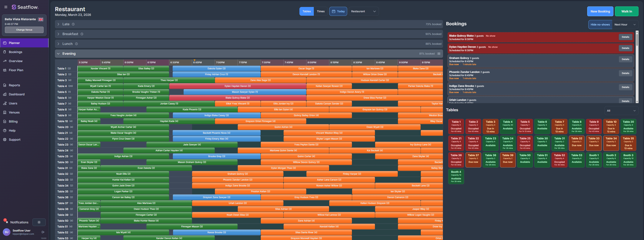Click the Table 39 due now card
Image resolution: width=644 pixels, height=240 pixels.
508,160
